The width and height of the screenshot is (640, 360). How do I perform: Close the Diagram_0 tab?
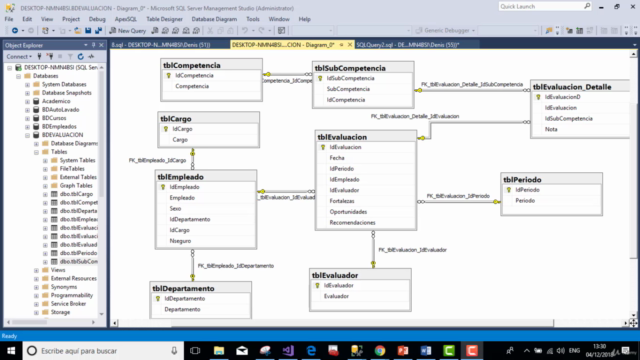[x=350, y=45]
